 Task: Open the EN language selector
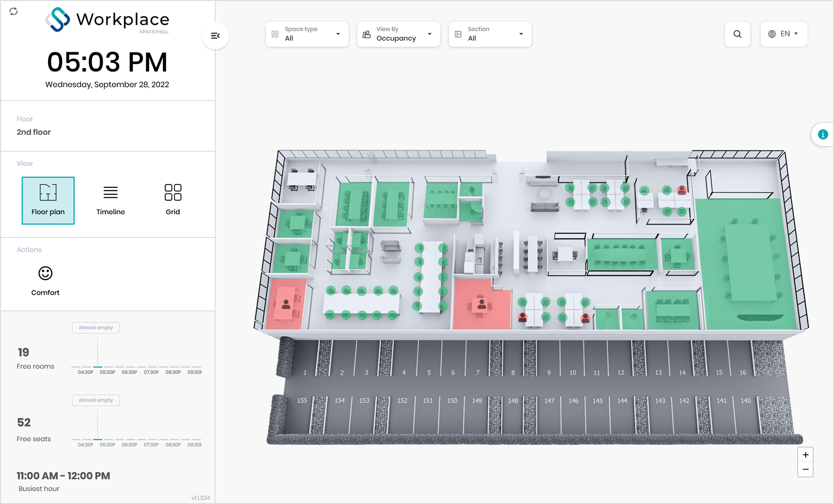784,34
